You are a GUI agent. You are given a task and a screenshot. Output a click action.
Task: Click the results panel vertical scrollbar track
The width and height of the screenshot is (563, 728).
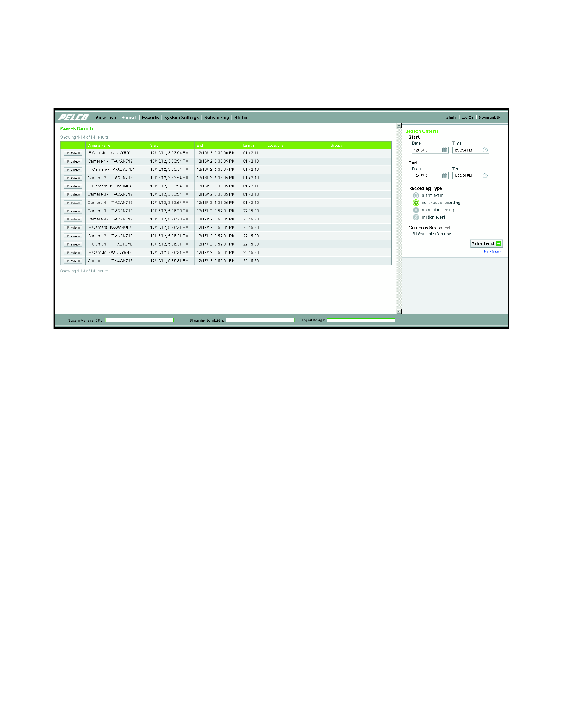point(399,218)
